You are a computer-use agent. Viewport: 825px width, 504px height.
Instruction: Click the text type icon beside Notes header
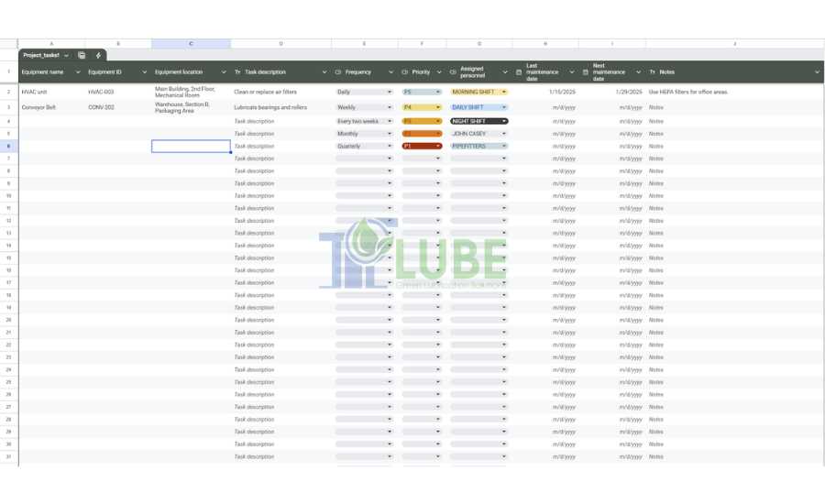[x=653, y=72]
